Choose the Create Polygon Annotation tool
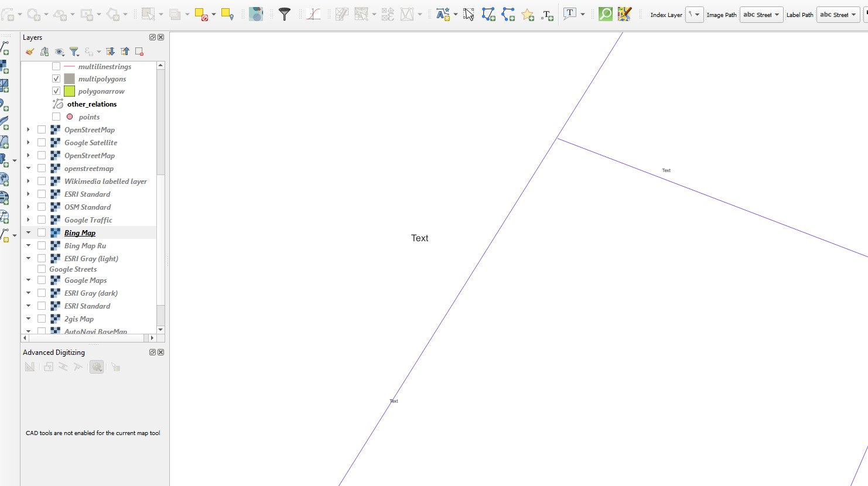This screenshot has width=868, height=486. point(488,15)
